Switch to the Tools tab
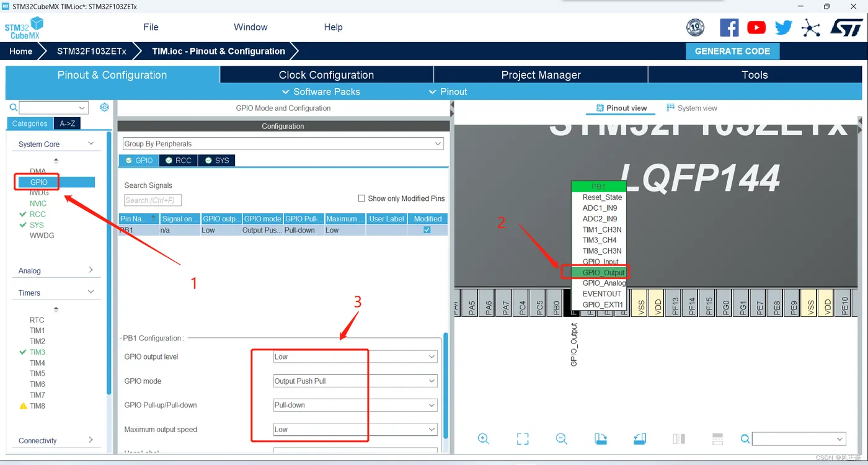The height and width of the screenshot is (465, 868). pyautogui.click(x=755, y=75)
